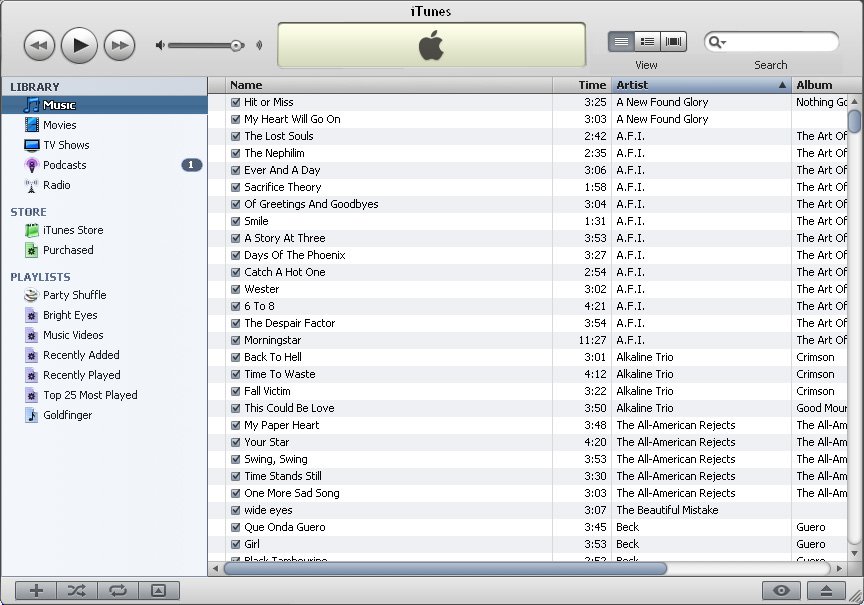Uncheck The Lost Souls song
This screenshot has height=605, width=864.
coord(235,136)
